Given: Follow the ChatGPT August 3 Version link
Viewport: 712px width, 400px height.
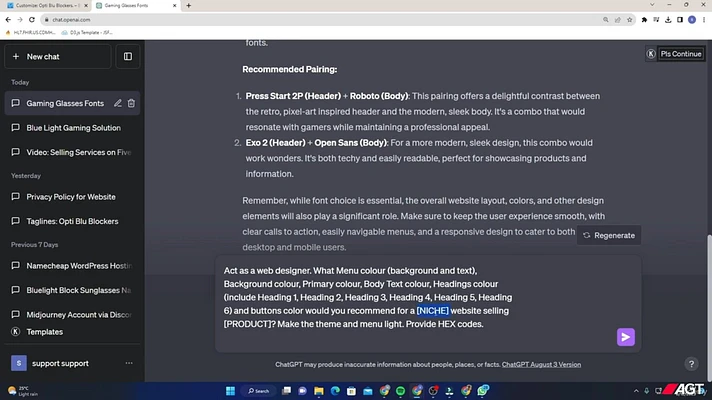Looking at the screenshot, I should 541,365.
